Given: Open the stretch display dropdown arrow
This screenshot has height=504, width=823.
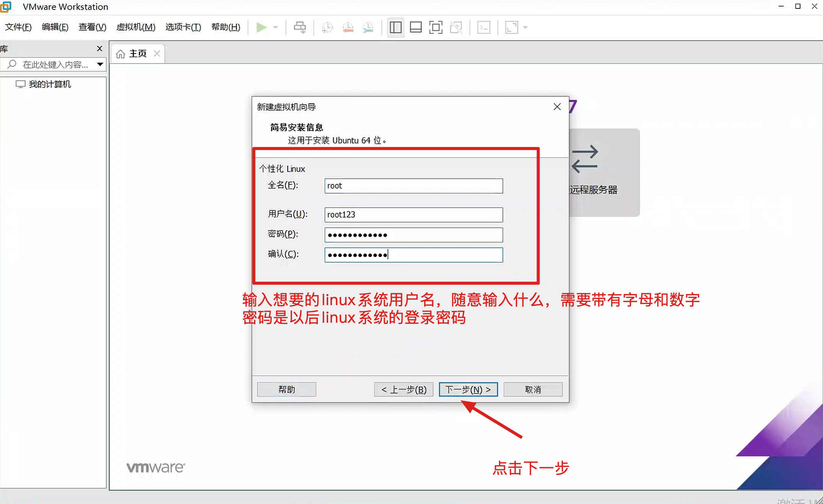Looking at the screenshot, I should 525,28.
